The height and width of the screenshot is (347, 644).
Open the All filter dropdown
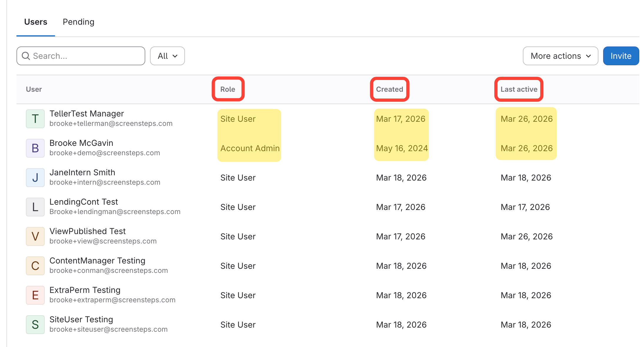[167, 56]
